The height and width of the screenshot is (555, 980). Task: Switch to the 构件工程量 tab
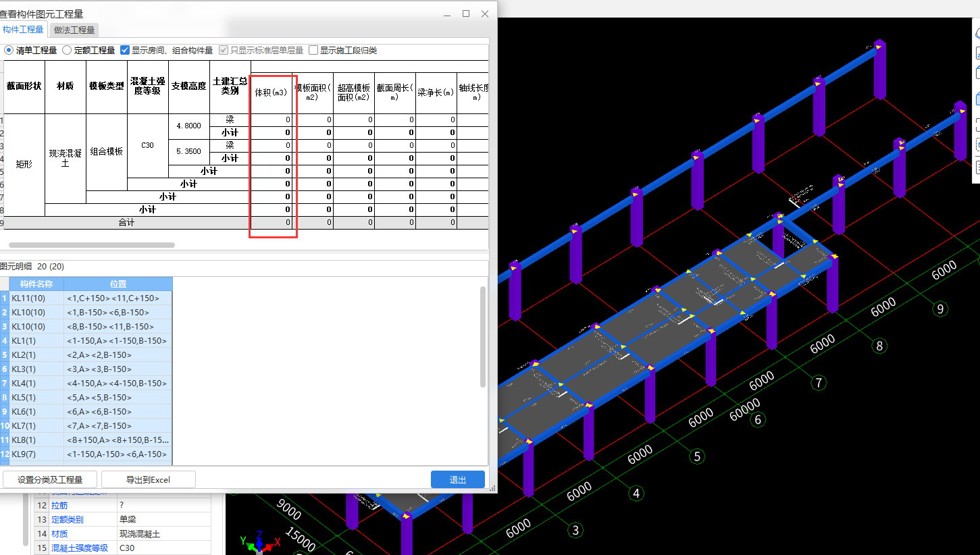tap(23, 30)
